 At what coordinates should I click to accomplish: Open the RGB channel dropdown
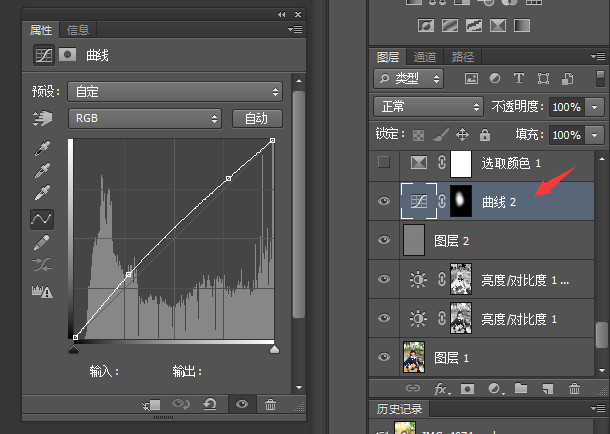[x=145, y=119]
